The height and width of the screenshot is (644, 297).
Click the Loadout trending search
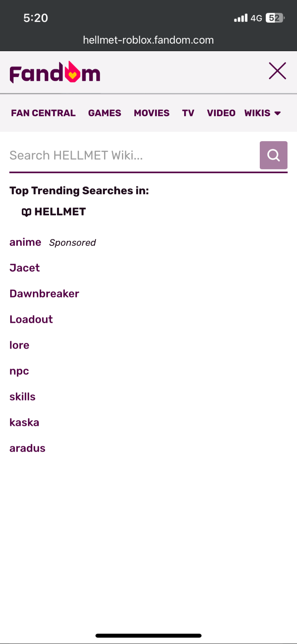tap(31, 320)
